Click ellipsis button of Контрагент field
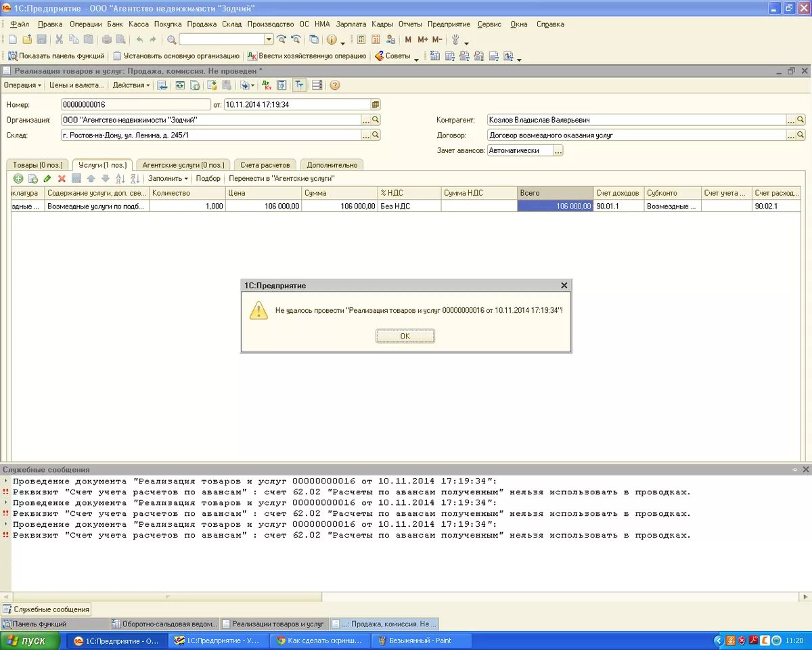This screenshot has height=650, width=812. [790, 120]
